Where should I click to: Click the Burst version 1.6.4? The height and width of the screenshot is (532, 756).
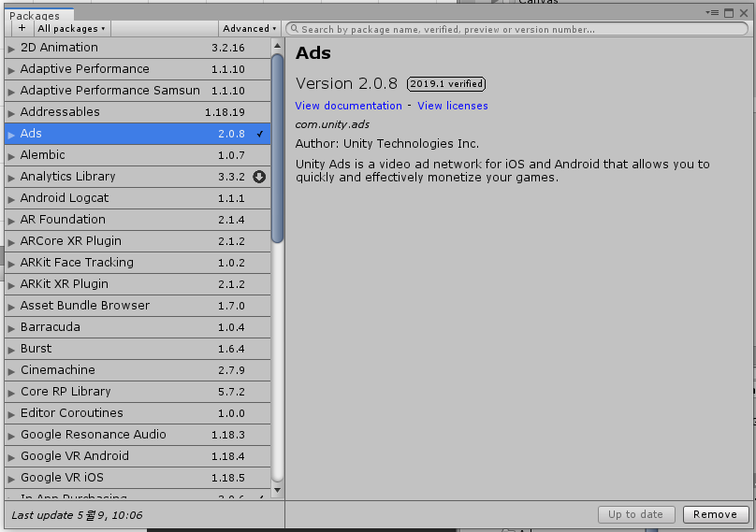pyautogui.click(x=231, y=349)
